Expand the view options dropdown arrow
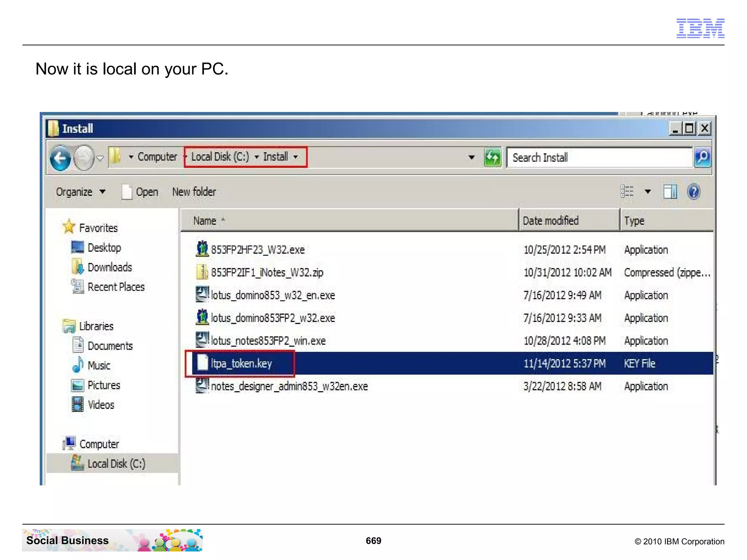This screenshot has width=747, height=560. tap(648, 191)
